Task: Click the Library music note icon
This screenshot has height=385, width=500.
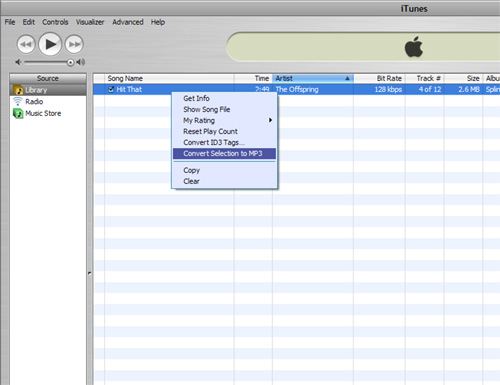Action: point(18,90)
